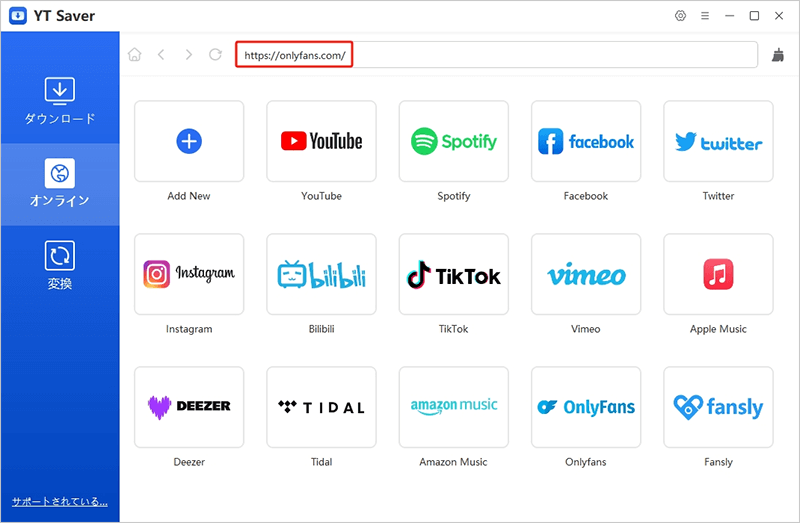Open settings via the gear icon
This screenshot has width=800, height=523.
tap(681, 16)
